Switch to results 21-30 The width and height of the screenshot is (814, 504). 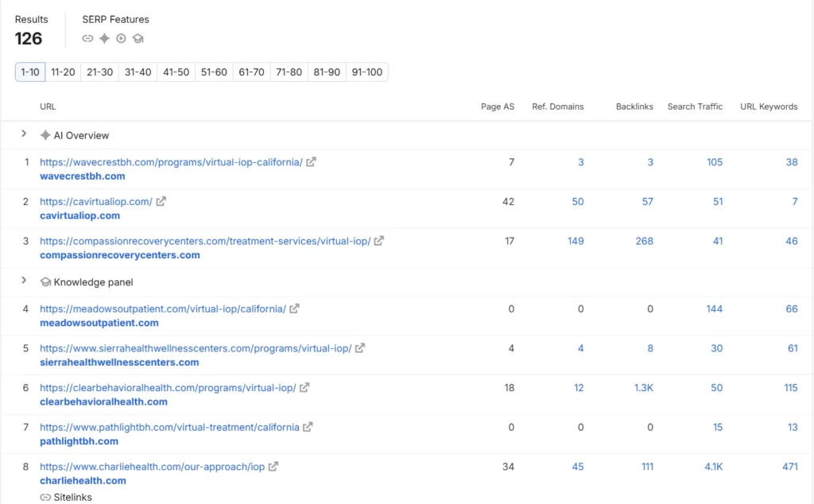[99, 72]
